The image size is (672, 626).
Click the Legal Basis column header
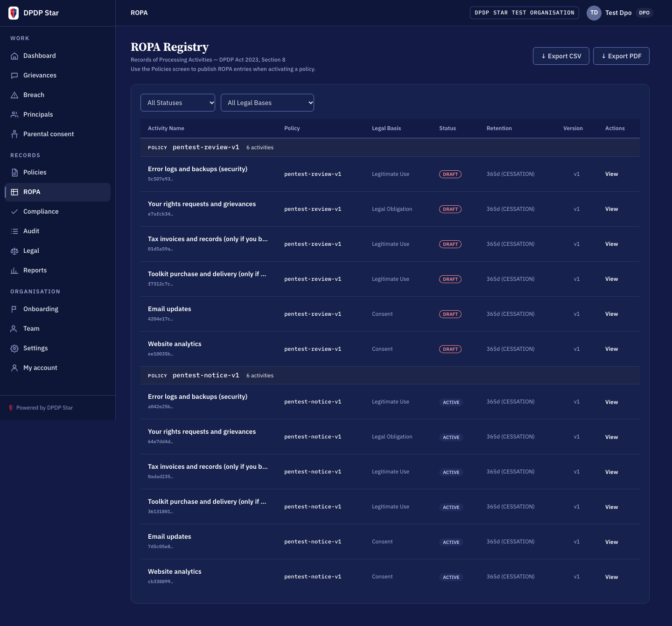point(386,128)
